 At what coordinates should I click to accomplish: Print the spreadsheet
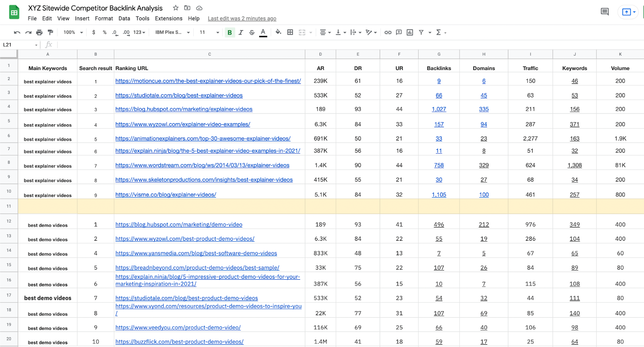[39, 32]
